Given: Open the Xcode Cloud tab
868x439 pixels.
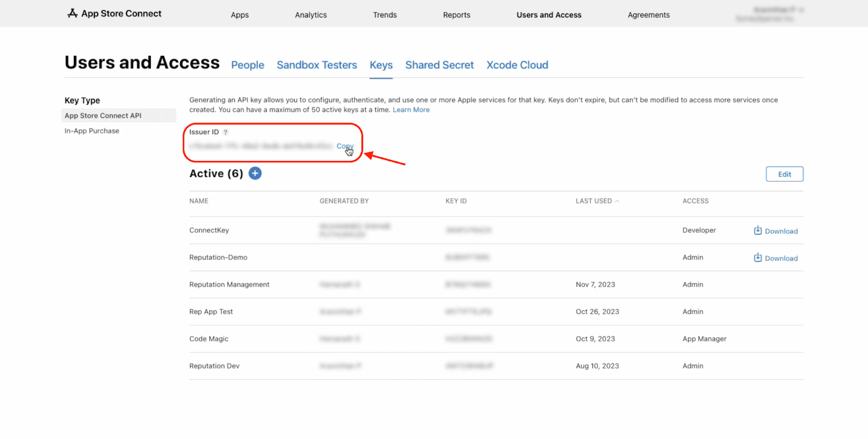Looking at the screenshot, I should click(x=517, y=65).
